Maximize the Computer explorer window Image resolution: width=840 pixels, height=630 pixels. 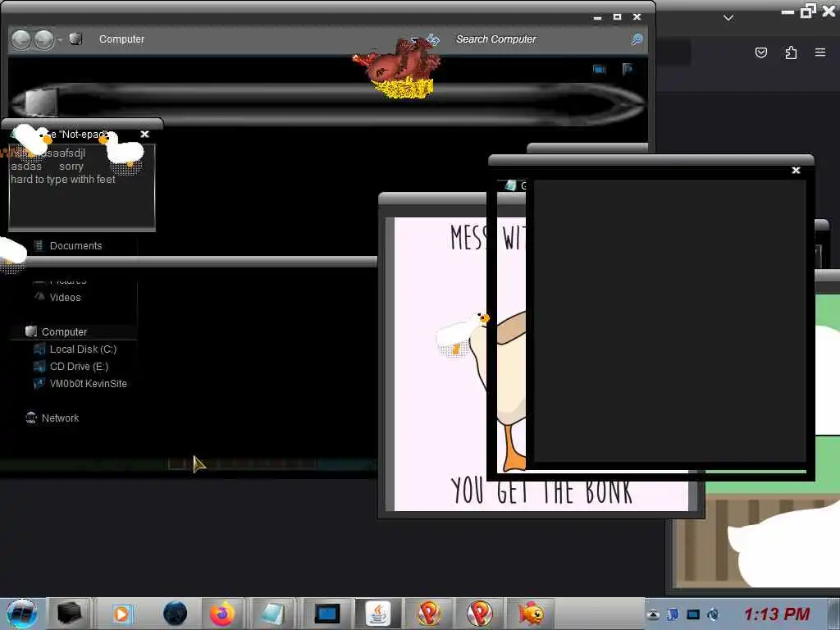coord(617,17)
